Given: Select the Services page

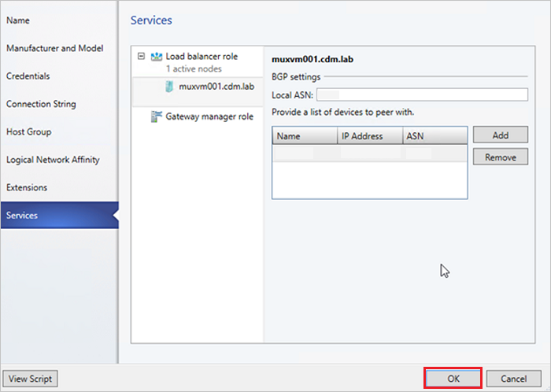Looking at the screenshot, I should click(x=60, y=215).
